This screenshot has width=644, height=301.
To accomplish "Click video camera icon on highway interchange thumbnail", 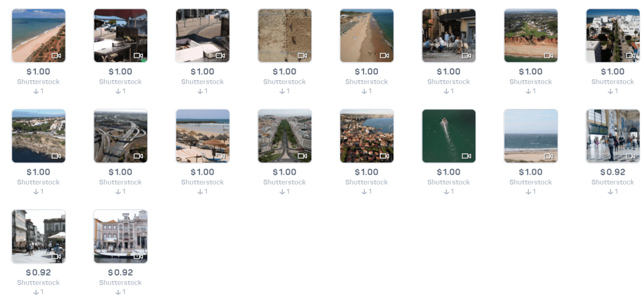I will pyautogui.click(x=138, y=156).
